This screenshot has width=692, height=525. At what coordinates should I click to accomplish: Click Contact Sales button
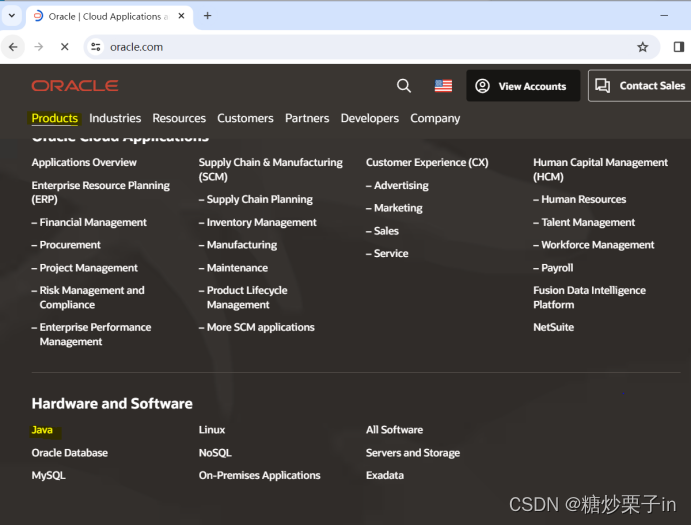click(x=639, y=86)
